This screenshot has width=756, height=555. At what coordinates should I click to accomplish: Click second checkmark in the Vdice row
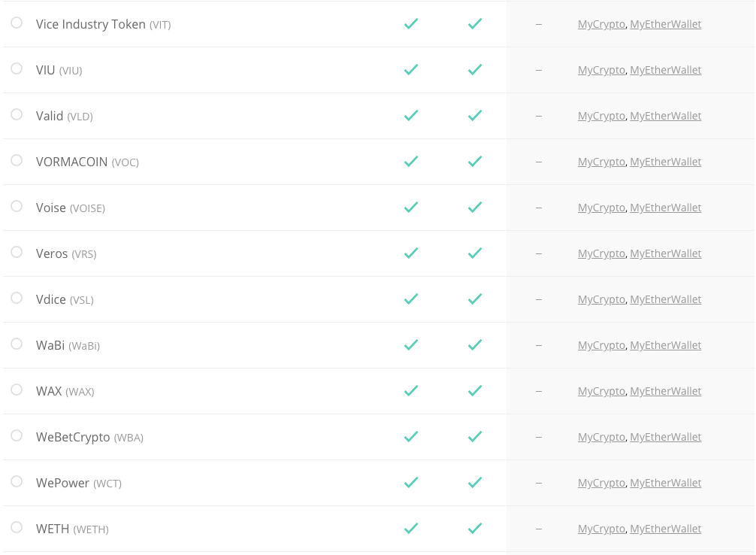coord(475,299)
